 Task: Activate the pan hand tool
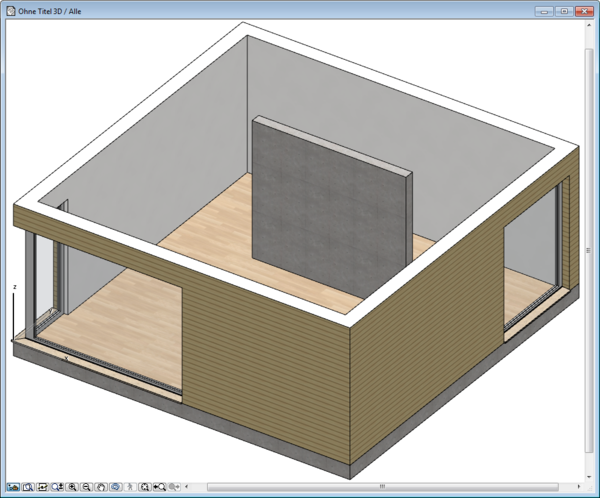pyautogui.click(x=101, y=487)
